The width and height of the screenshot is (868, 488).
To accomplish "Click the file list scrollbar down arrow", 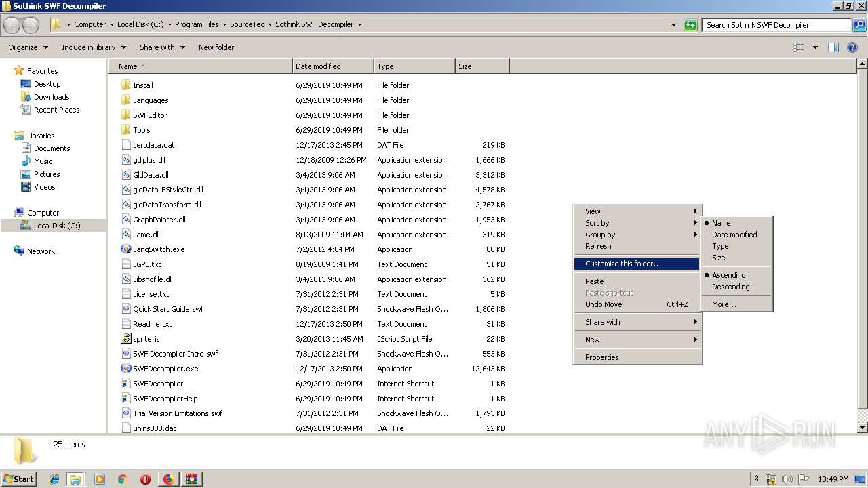I will point(862,428).
